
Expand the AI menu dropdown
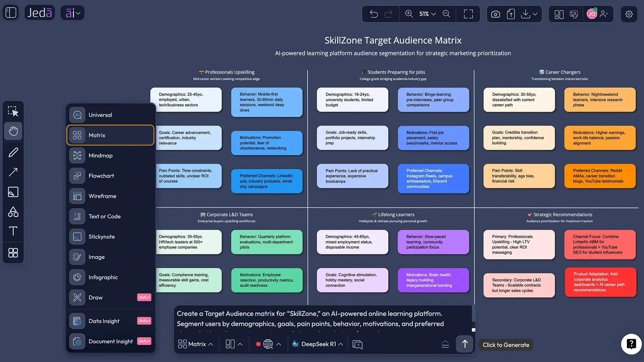tap(72, 13)
